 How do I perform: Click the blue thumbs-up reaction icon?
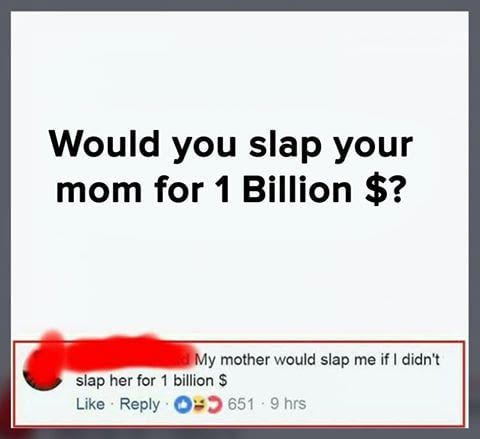[x=182, y=404]
